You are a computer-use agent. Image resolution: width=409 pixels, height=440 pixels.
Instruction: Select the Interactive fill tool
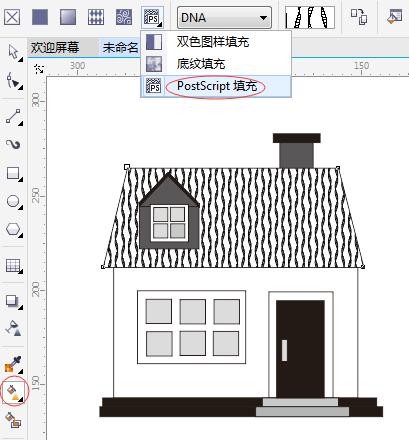14,392
